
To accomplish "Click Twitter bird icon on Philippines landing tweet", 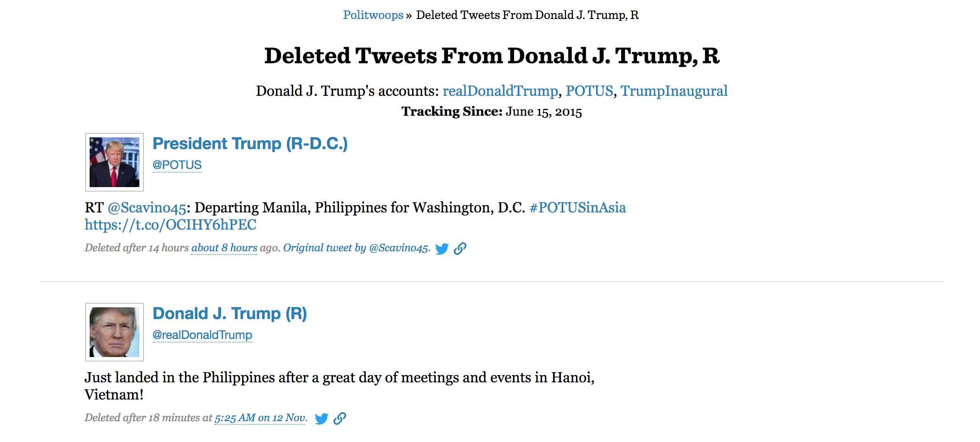I will (321, 418).
